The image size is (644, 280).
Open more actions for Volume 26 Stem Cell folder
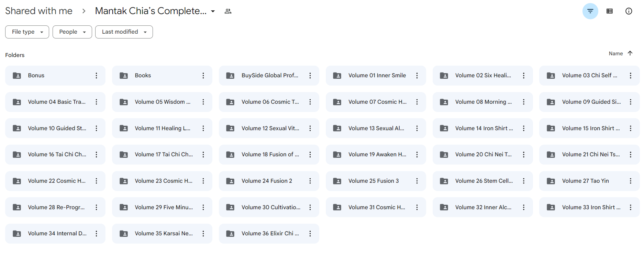click(524, 181)
